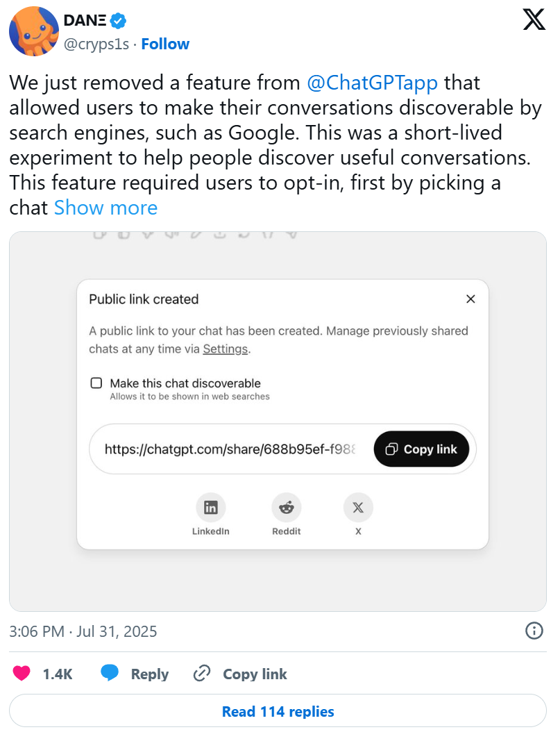The image size is (560, 732).
Task: Follow the @cryps1s account
Action: point(165,44)
